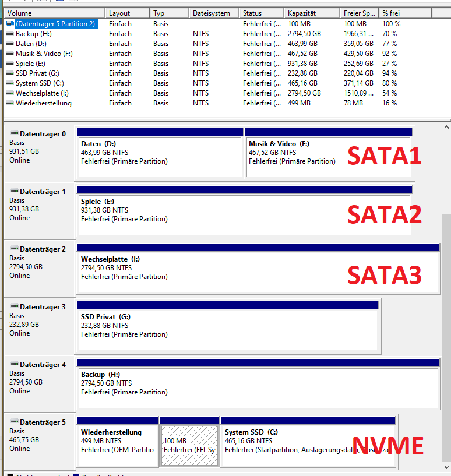Select Backup (H:) in the volume list
Viewport: 451px width, 476px height.
pos(34,34)
